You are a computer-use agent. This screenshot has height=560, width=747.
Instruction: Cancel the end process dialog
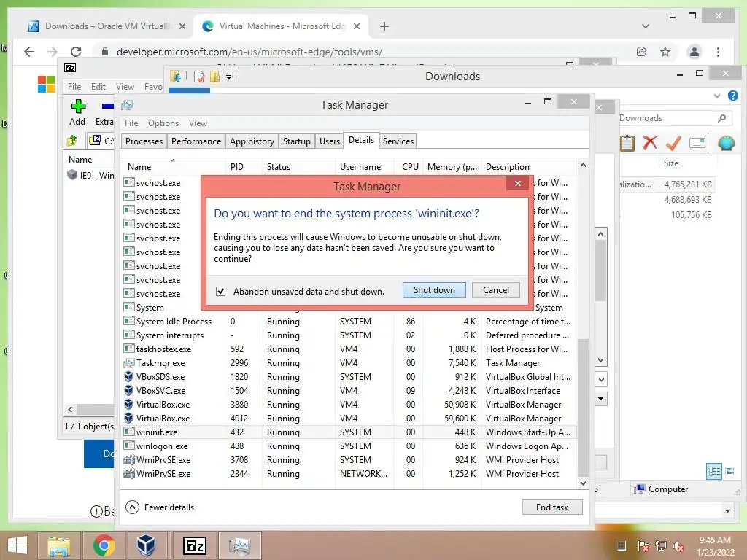(x=495, y=290)
